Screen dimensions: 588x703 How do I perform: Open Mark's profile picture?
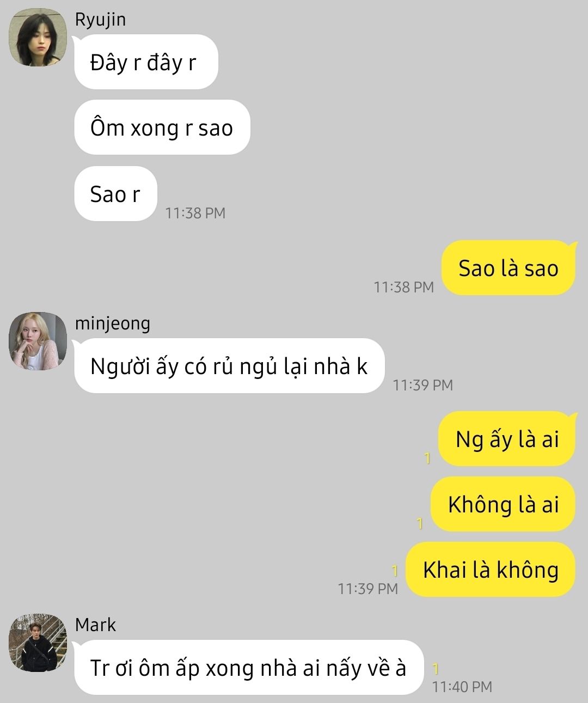pyautogui.click(x=38, y=643)
